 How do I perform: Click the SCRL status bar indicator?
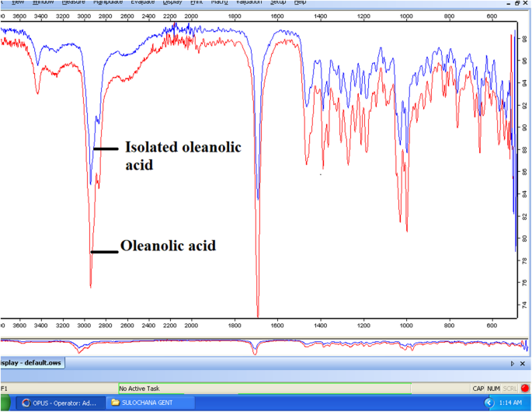(509, 389)
